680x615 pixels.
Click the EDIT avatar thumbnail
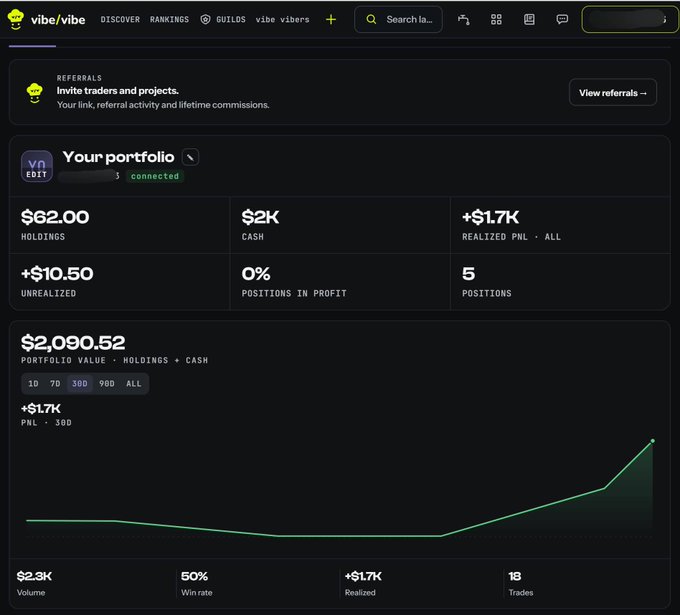tap(37, 166)
